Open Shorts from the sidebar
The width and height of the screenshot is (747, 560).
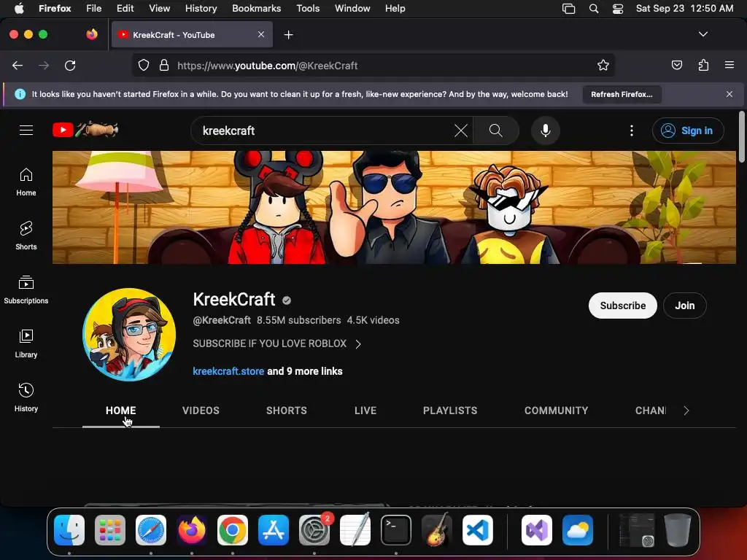click(x=26, y=236)
